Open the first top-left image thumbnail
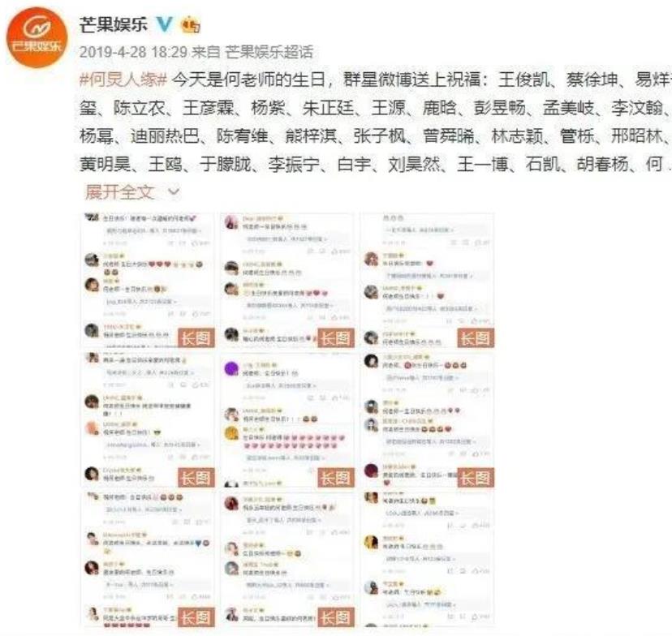Screen dimensions: 672x636 [x=148, y=280]
